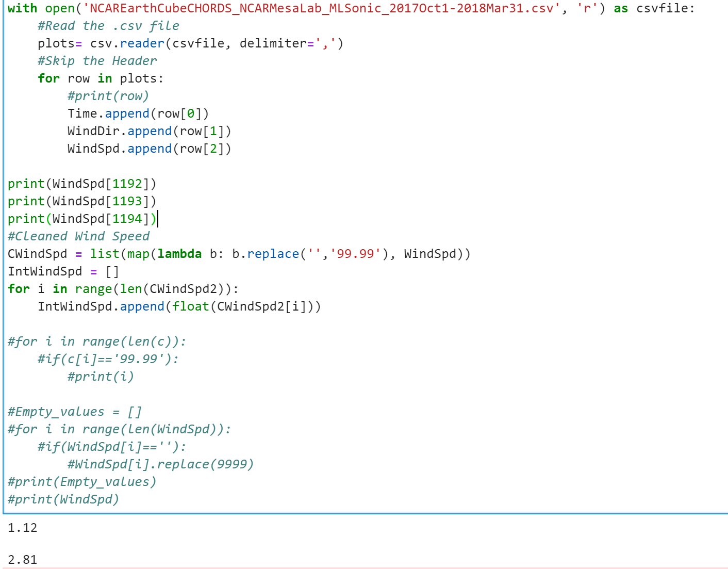The height and width of the screenshot is (569, 728).
Task: Click the '#Read the .csv file' comment
Action: coord(108,26)
